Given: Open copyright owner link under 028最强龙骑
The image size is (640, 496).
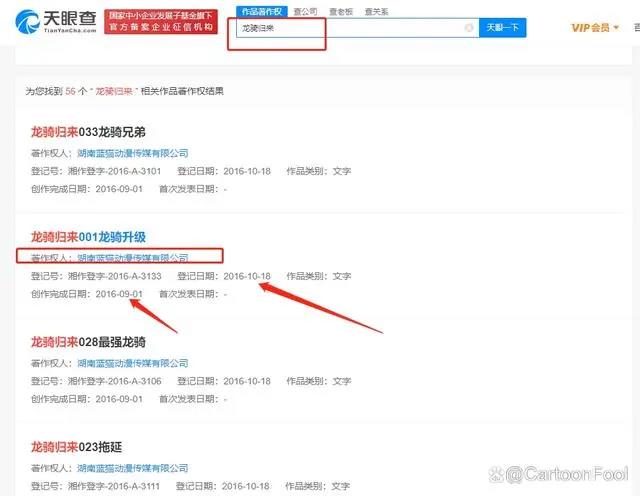Looking at the screenshot, I should pyautogui.click(x=133, y=363).
